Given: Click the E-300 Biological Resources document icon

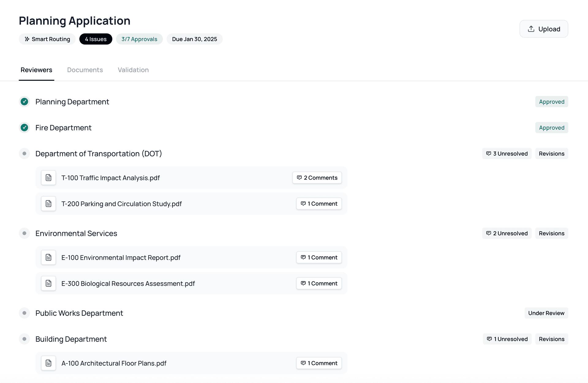Looking at the screenshot, I should coord(48,284).
